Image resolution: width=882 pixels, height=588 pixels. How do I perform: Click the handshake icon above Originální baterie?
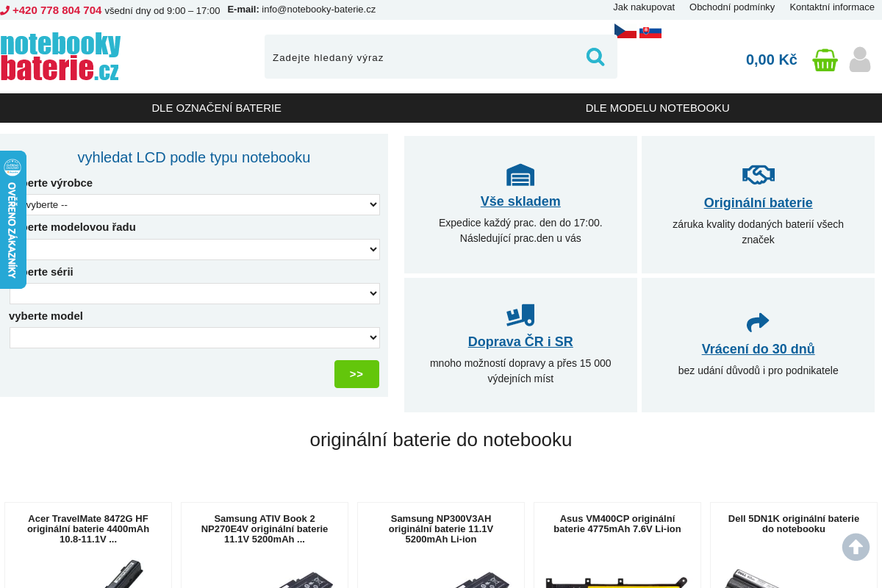758,175
